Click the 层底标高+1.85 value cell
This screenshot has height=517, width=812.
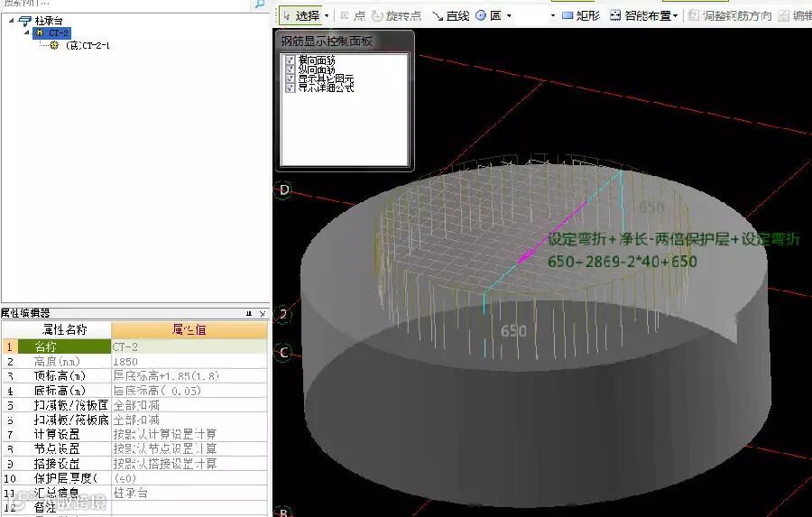pos(189,375)
